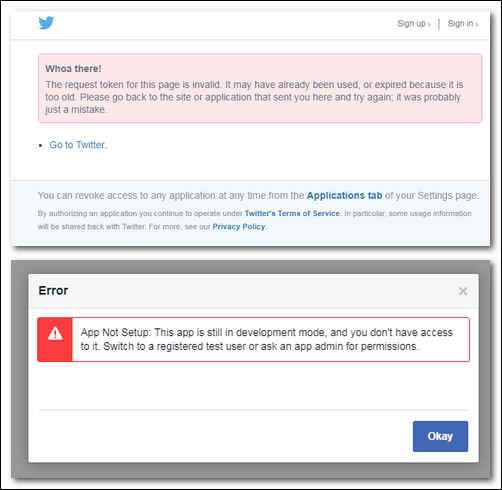Open the Sign in link
Viewport: 502px width, 490px height.
click(x=463, y=24)
